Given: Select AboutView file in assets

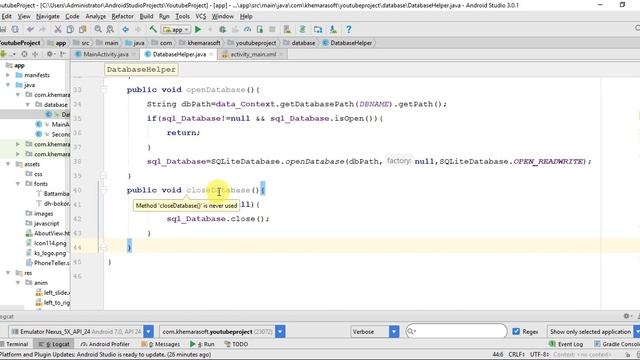Looking at the screenshot, I should [48, 233].
